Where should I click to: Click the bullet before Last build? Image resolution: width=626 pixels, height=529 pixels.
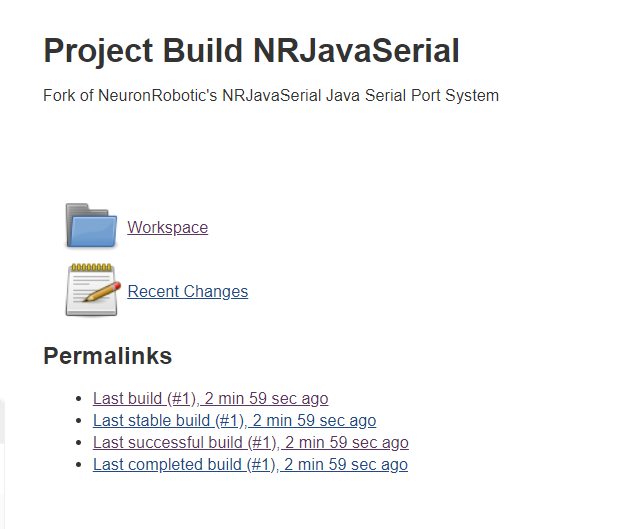[78, 398]
